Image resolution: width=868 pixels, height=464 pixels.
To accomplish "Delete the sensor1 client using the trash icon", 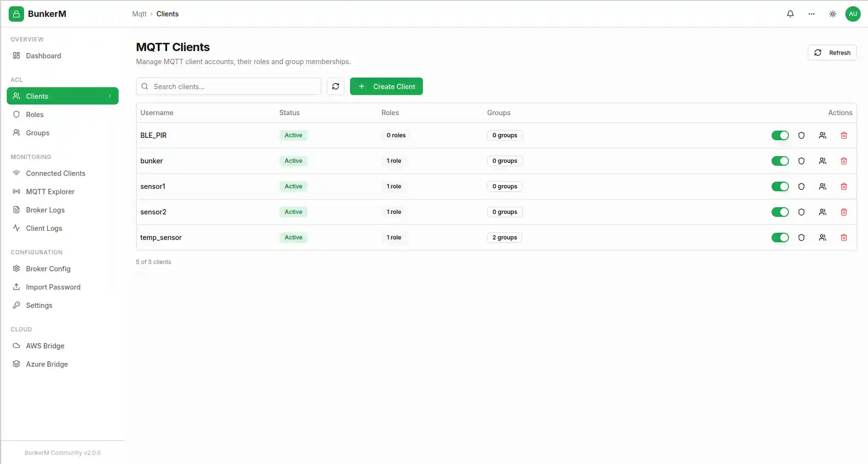I will 844,186.
